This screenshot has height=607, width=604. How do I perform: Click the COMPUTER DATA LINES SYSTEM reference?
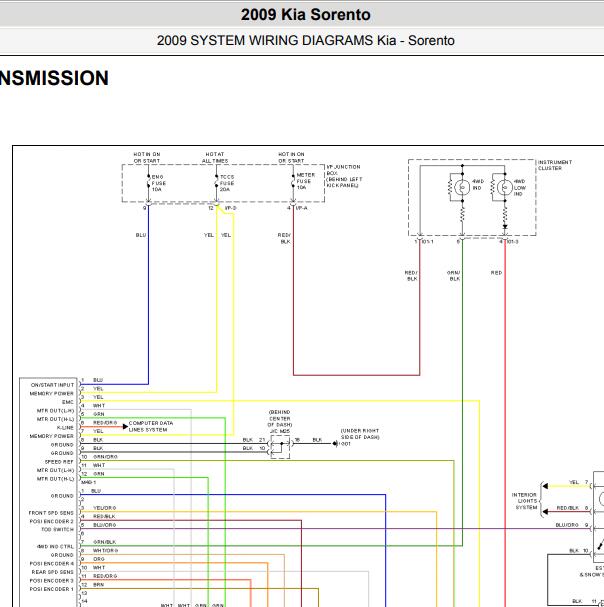pyautogui.click(x=151, y=427)
